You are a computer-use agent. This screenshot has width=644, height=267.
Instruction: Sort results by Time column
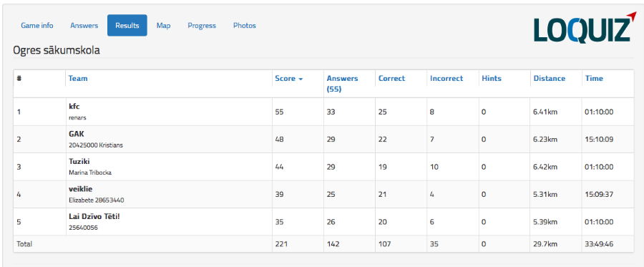pos(594,79)
